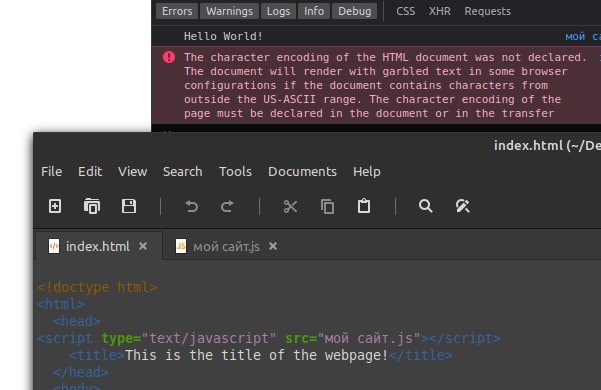
Task: Open the Tools menu
Action: [x=235, y=172]
